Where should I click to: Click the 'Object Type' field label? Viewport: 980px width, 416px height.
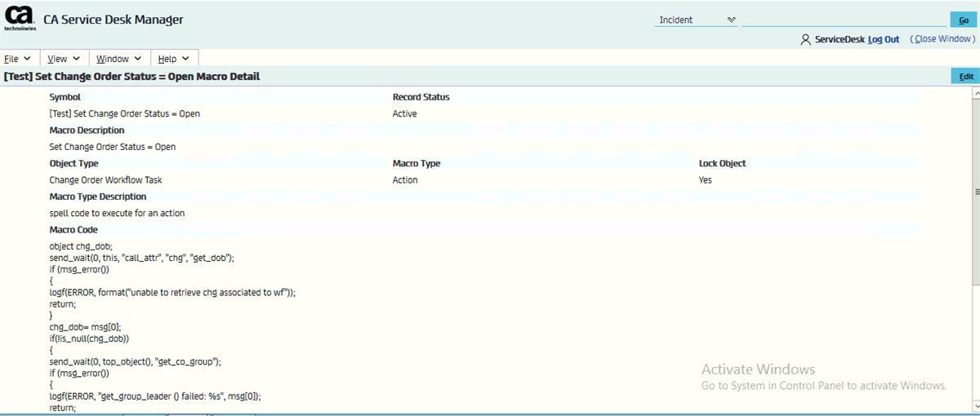73,164
